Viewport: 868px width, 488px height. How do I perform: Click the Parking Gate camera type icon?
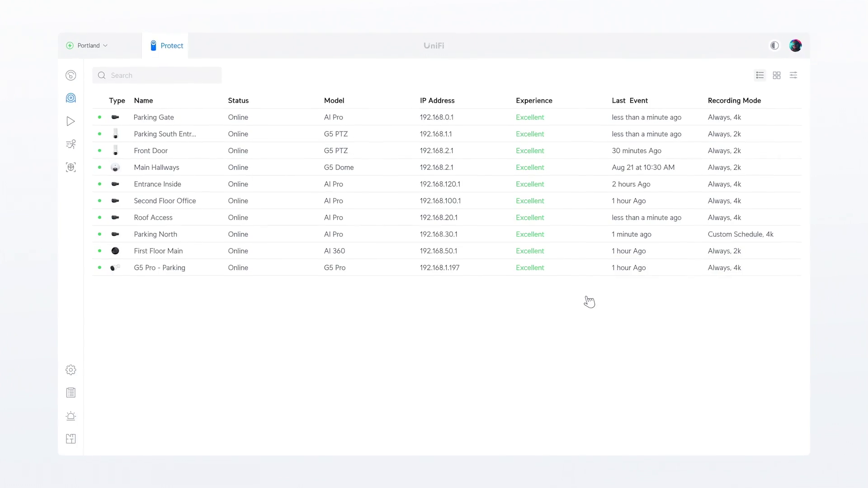115,117
